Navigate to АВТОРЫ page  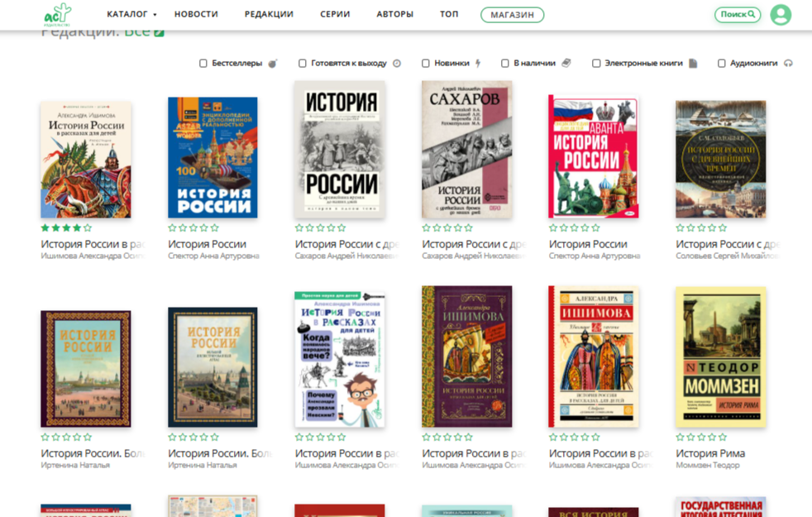coord(394,14)
